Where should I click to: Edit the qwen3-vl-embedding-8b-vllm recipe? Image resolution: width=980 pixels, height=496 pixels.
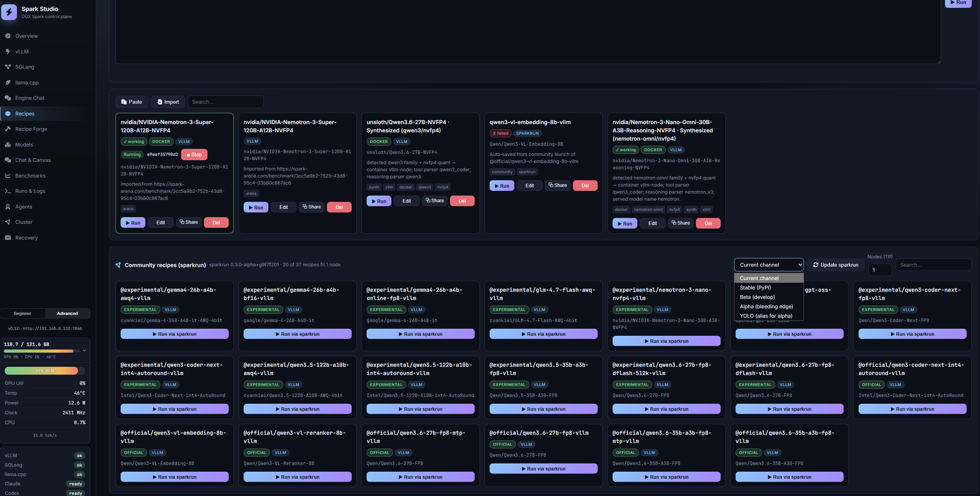(x=530, y=186)
